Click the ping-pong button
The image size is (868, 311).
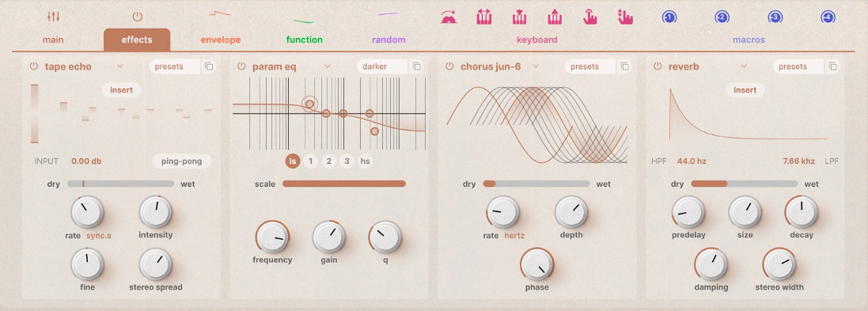(x=181, y=161)
